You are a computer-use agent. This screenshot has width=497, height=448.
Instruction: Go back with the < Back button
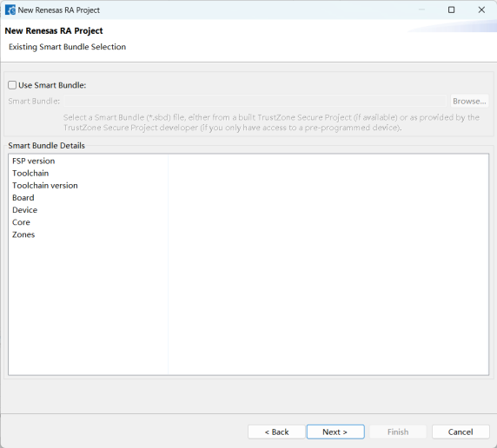276,432
